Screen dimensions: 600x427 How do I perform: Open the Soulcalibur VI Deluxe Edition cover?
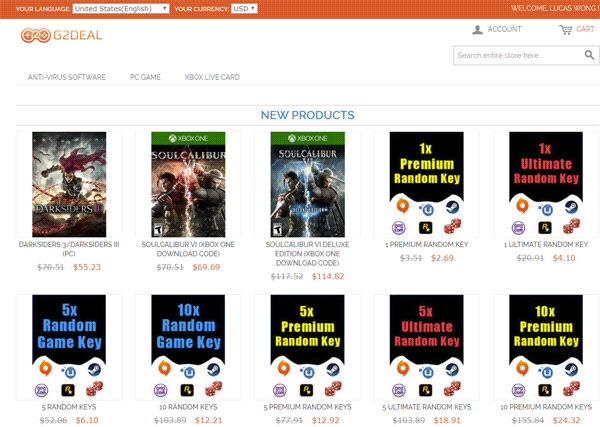click(308, 184)
